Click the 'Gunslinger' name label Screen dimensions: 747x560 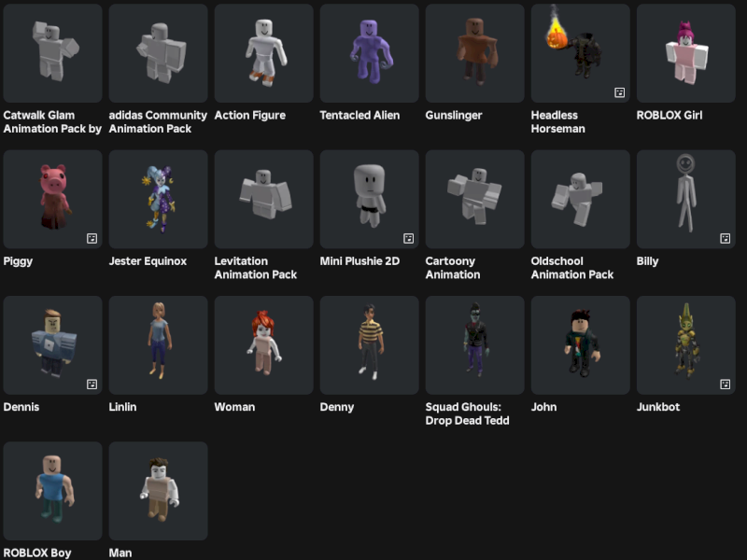454,115
